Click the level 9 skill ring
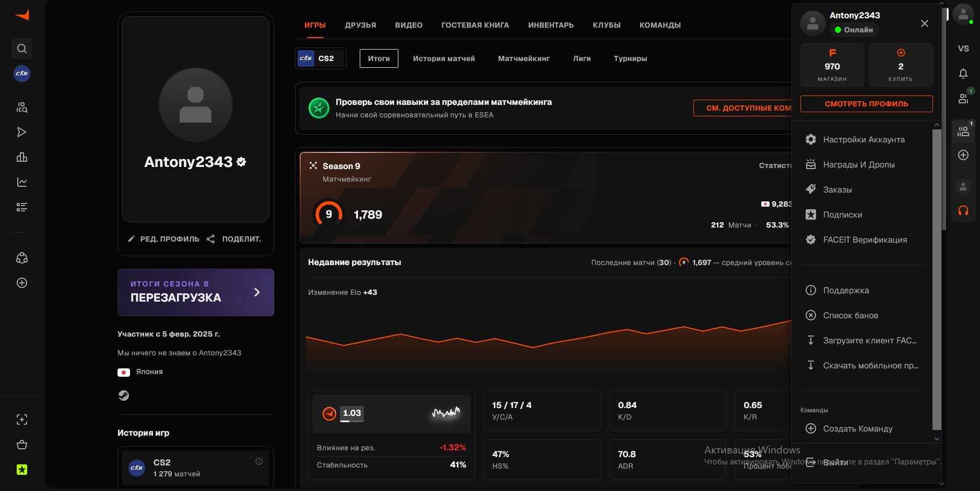980x491 pixels. (x=328, y=214)
